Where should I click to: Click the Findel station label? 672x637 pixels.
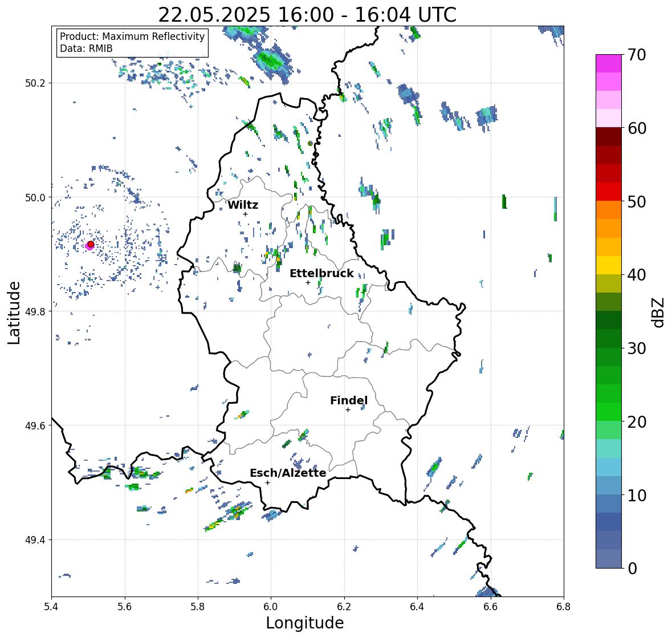(x=349, y=401)
